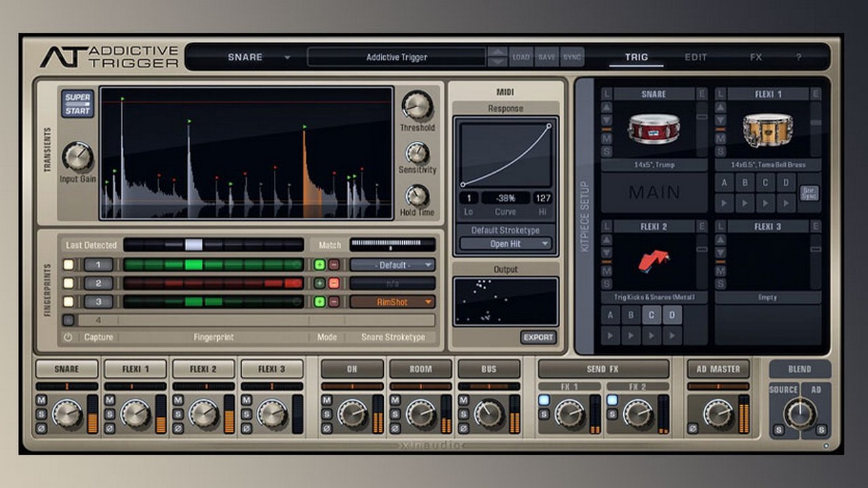
Task: Open the help question mark
Action: [x=798, y=58]
